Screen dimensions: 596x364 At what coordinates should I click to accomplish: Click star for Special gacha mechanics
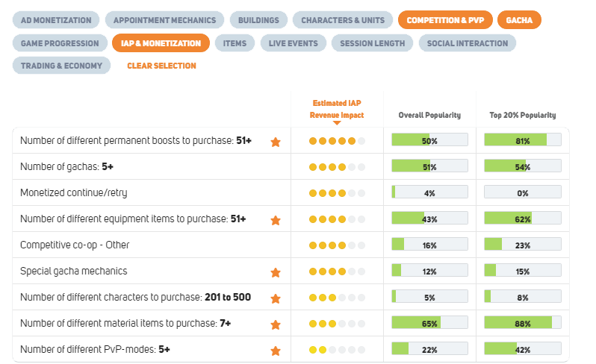click(276, 272)
